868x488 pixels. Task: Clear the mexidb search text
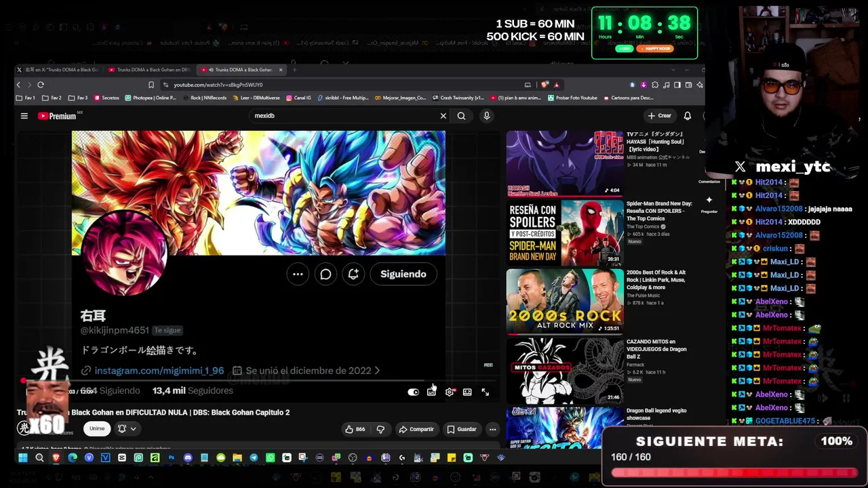(x=443, y=116)
